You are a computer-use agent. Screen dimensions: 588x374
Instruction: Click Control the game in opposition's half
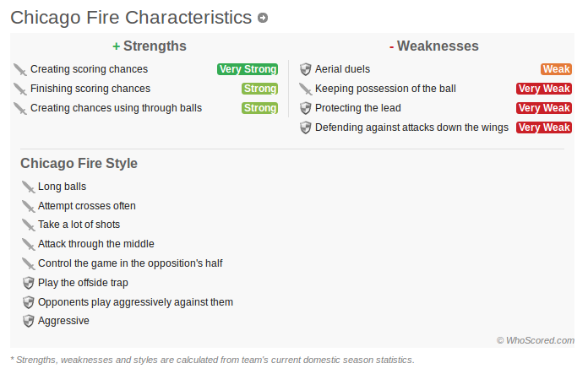(130, 263)
